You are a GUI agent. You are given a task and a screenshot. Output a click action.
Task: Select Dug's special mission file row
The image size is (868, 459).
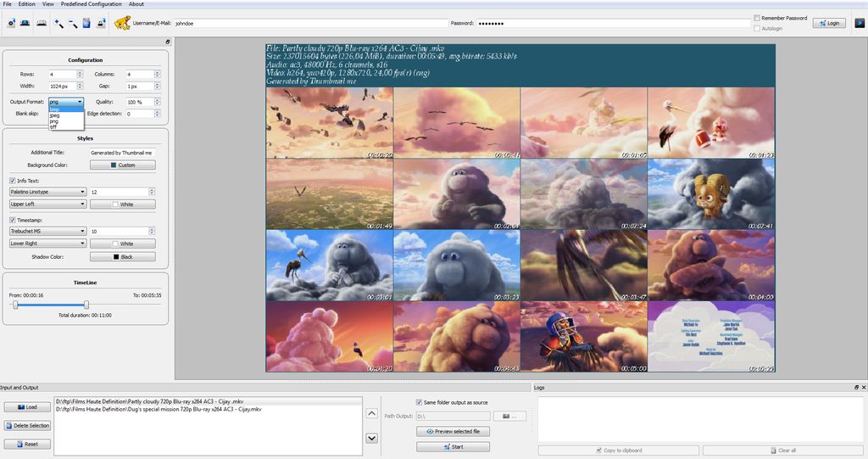tap(208, 409)
